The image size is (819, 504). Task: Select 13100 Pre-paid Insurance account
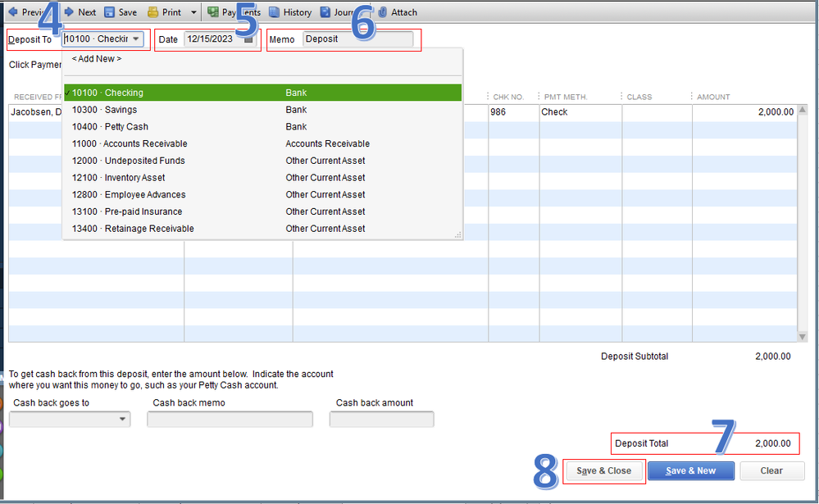coord(262,211)
